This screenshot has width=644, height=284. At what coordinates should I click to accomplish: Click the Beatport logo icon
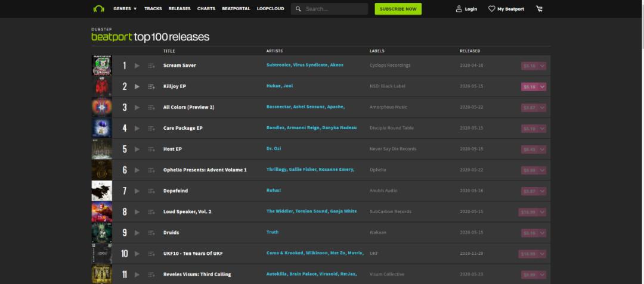(x=98, y=8)
